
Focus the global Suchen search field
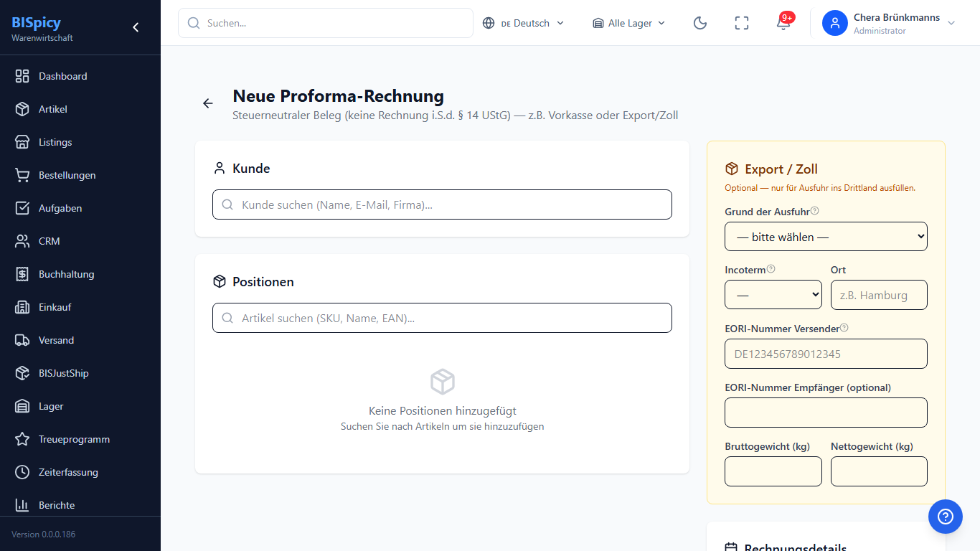pos(326,23)
